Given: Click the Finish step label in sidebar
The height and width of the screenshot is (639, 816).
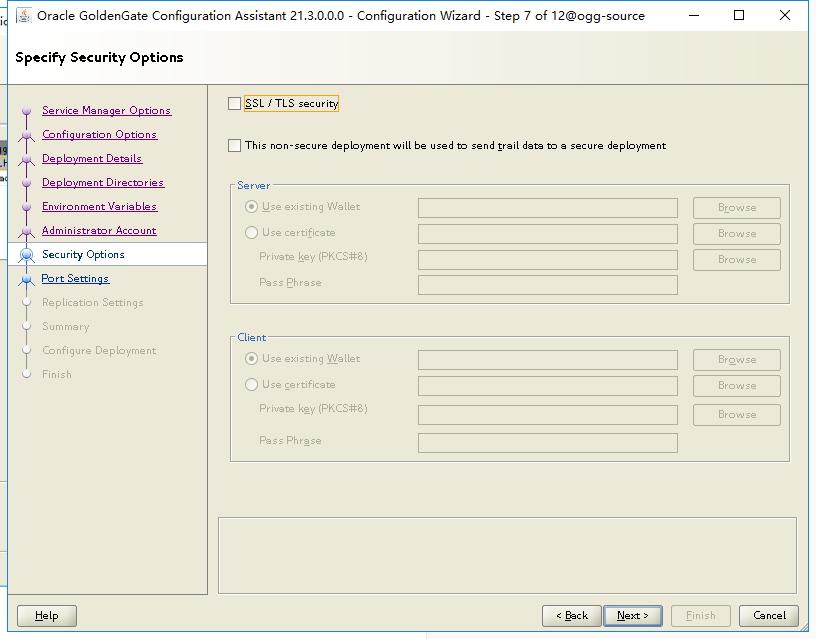Looking at the screenshot, I should [57, 374].
